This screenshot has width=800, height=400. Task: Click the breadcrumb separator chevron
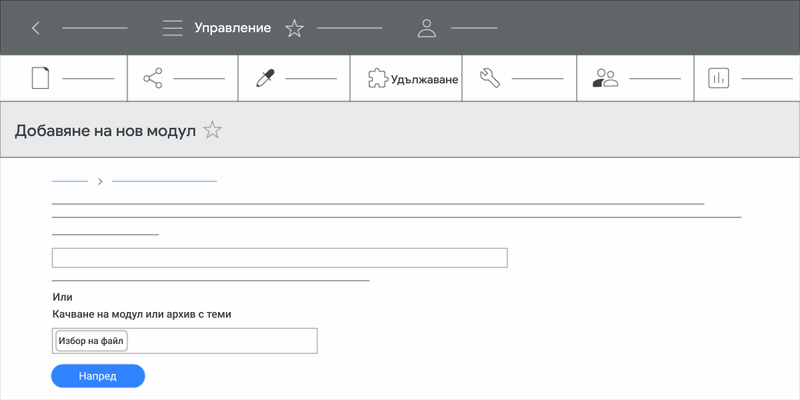[100, 181]
